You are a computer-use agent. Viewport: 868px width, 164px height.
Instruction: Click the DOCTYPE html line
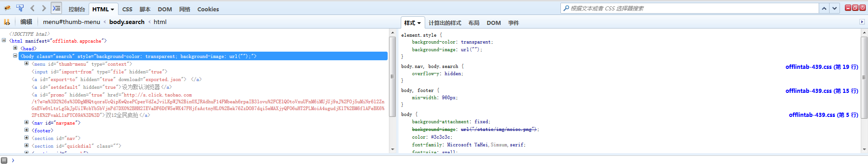coord(29,34)
